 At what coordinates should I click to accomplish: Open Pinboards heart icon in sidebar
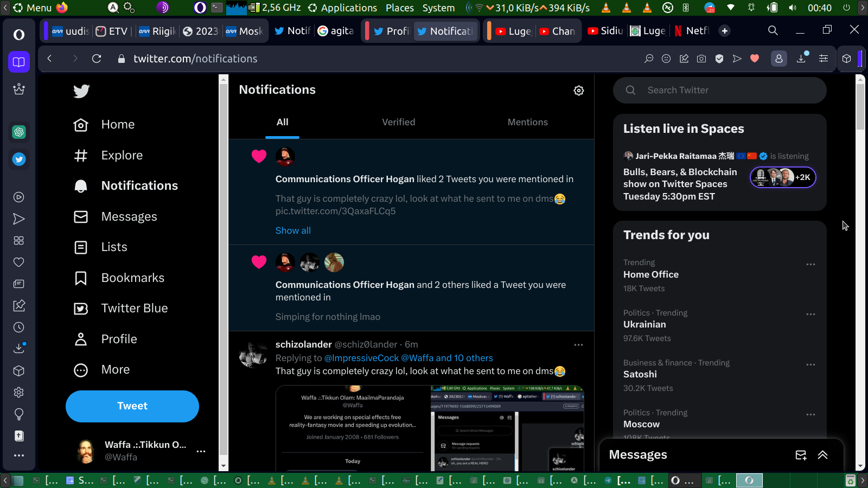[x=19, y=262]
